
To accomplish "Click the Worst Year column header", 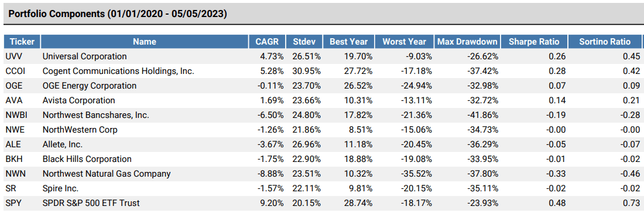I will tap(405, 42).
